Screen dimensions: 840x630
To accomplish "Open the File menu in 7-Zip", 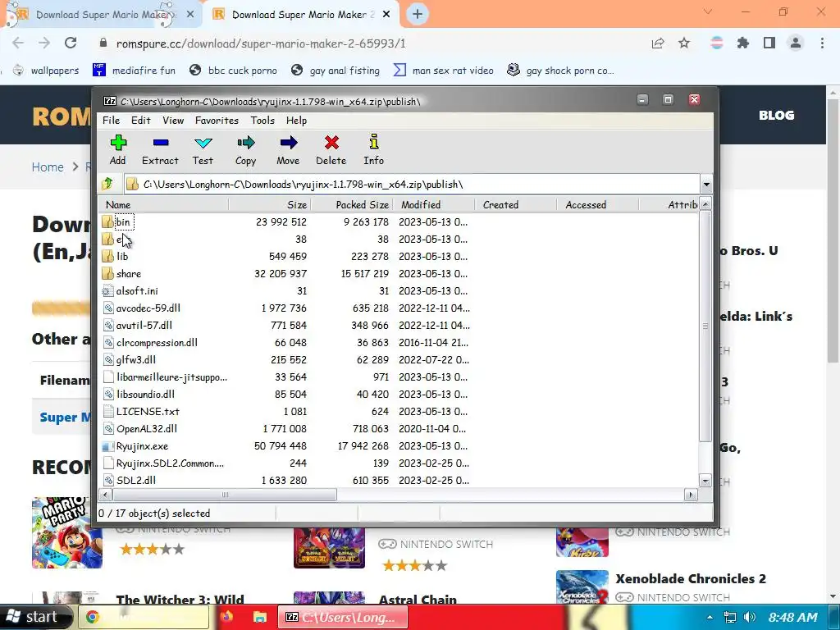I will (112, 120).
